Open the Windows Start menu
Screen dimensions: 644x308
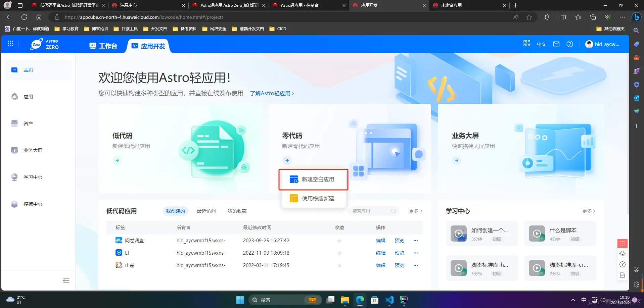pyautogui.click(x=240, y=300)
